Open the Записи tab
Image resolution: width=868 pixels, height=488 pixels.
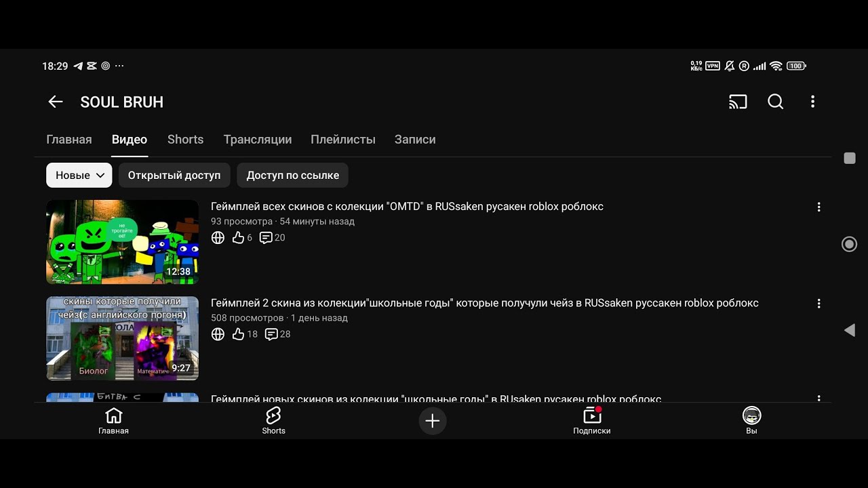[x=415, y=140]
